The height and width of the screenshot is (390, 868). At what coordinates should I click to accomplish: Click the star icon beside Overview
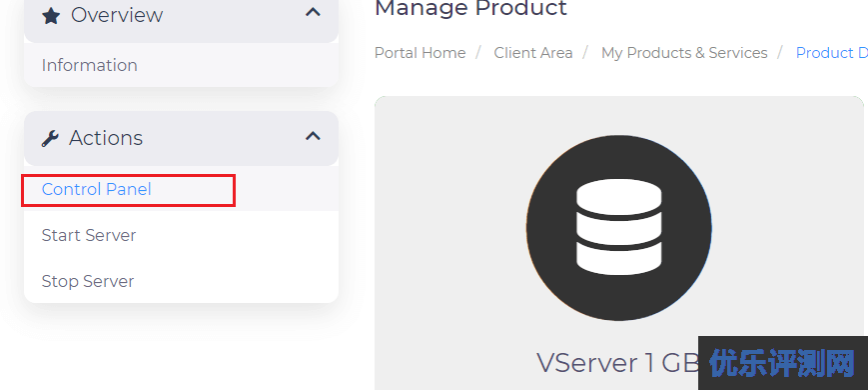51,16
